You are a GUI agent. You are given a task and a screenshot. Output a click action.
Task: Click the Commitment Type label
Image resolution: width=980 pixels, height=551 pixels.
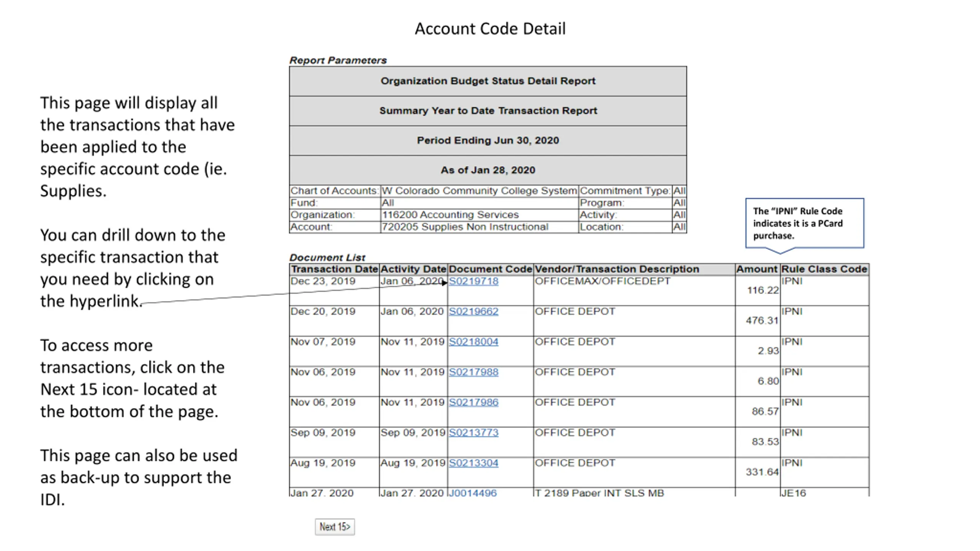(625, 191)
